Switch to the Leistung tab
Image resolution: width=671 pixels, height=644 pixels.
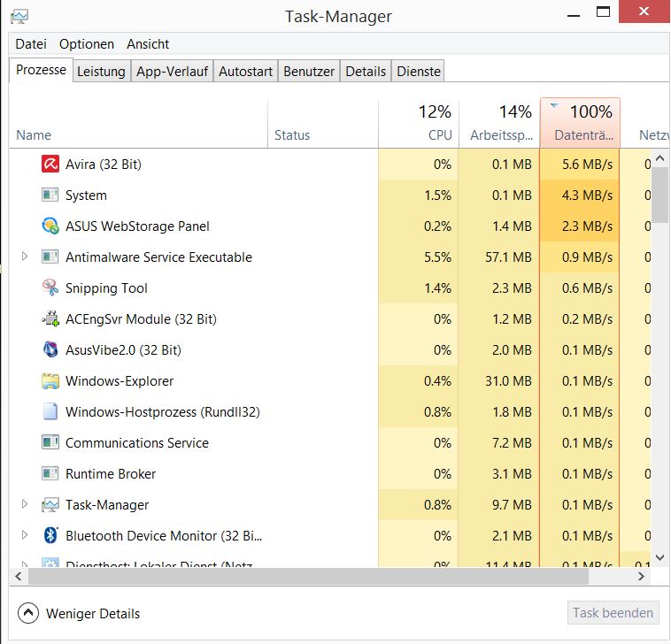click(x=101, y=71)
